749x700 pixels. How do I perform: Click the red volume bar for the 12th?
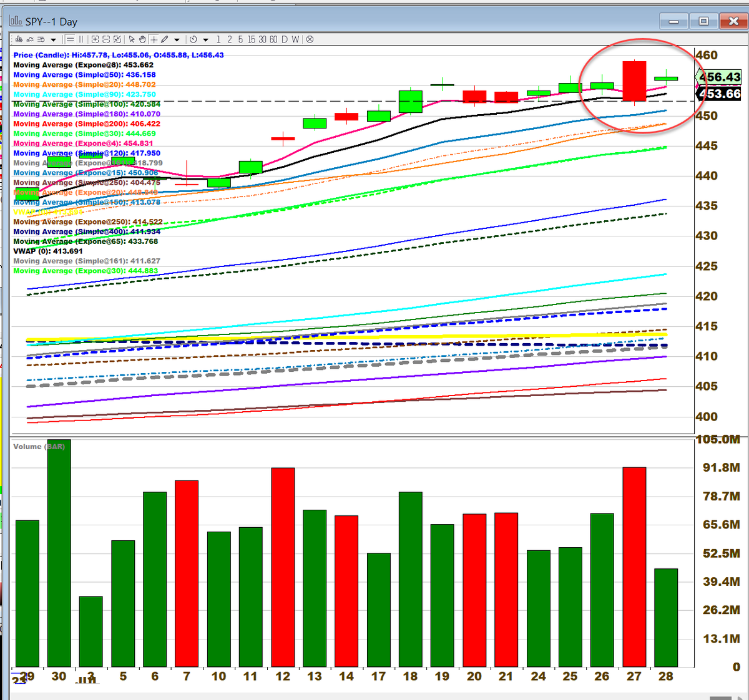[x=283, y=567]
